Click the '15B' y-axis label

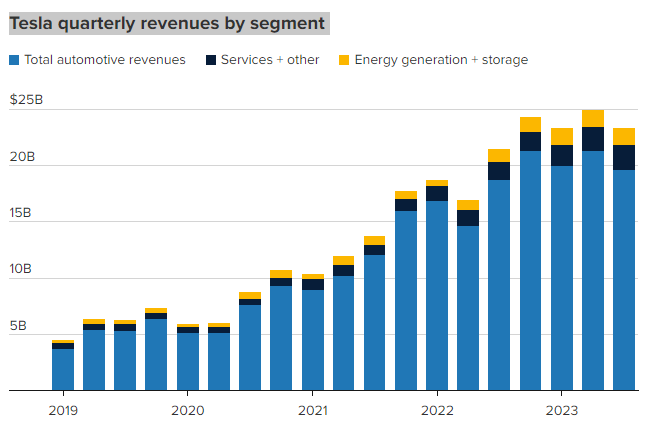[20, 213]
